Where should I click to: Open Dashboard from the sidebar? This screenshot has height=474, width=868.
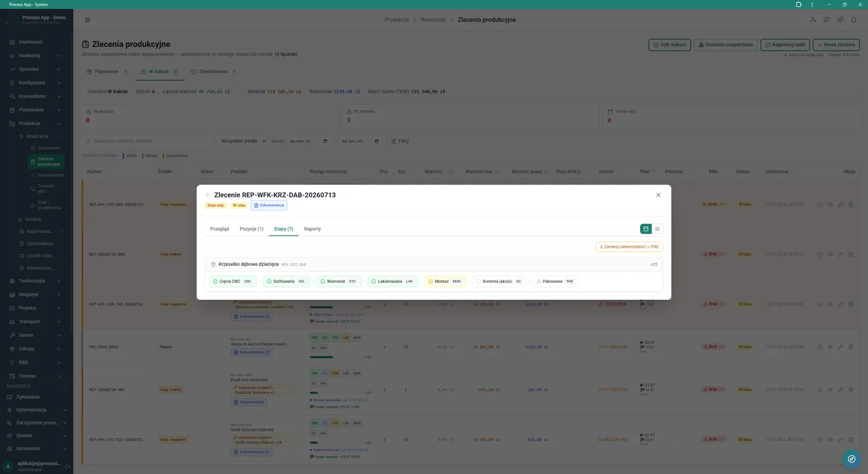tap(36, 42)
